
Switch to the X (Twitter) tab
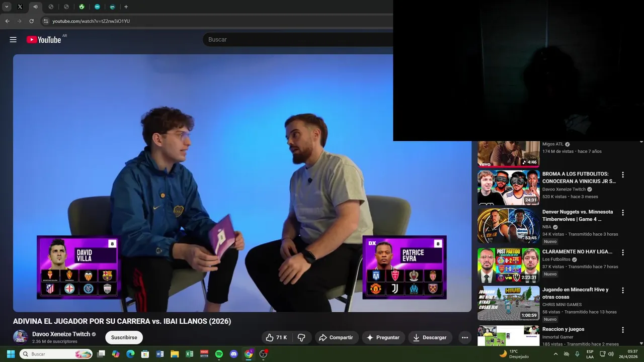click(x=20, y=7)
